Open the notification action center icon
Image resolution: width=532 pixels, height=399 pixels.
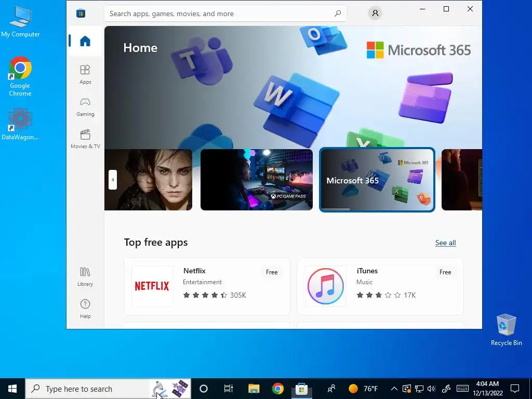point(515,389)
